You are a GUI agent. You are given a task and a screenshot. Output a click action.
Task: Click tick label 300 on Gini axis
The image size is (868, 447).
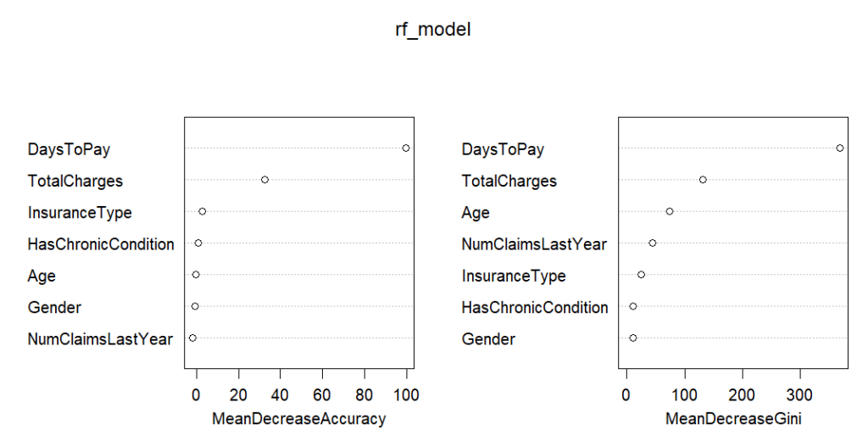pyautogui.click(x=801, y=395)
